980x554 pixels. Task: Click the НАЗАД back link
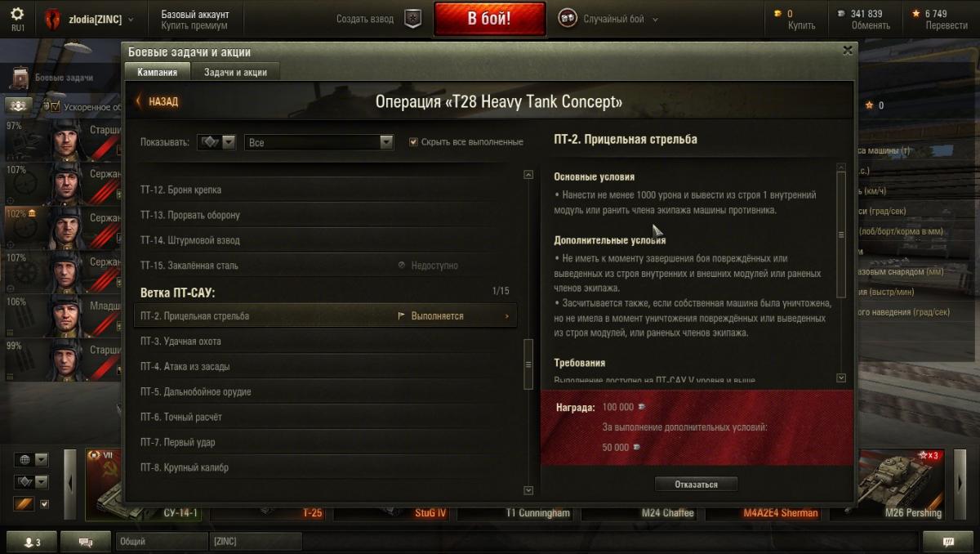157,101
